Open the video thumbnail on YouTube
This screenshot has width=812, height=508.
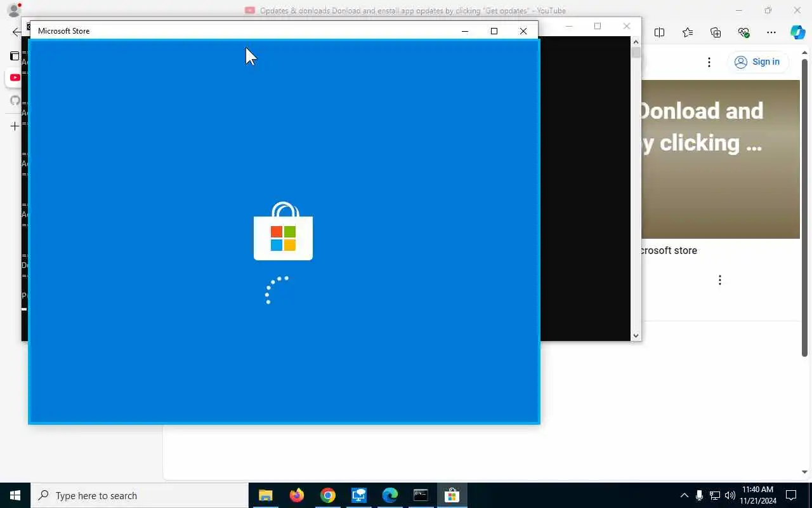(721, 159)
